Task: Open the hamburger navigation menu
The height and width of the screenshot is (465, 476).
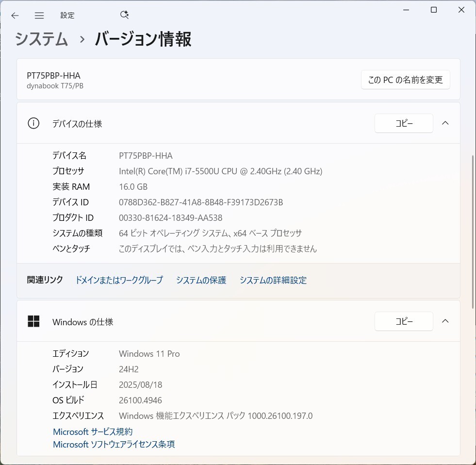Action: coord(39,16)
